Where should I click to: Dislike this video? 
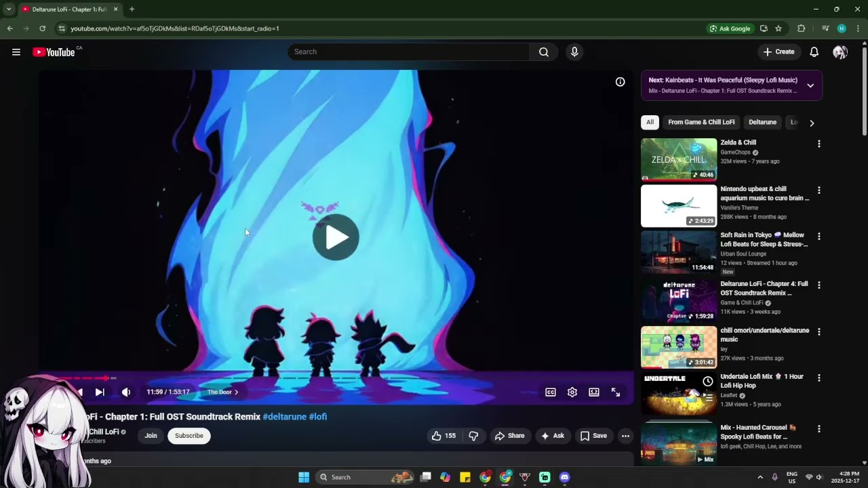click(473, 436)
